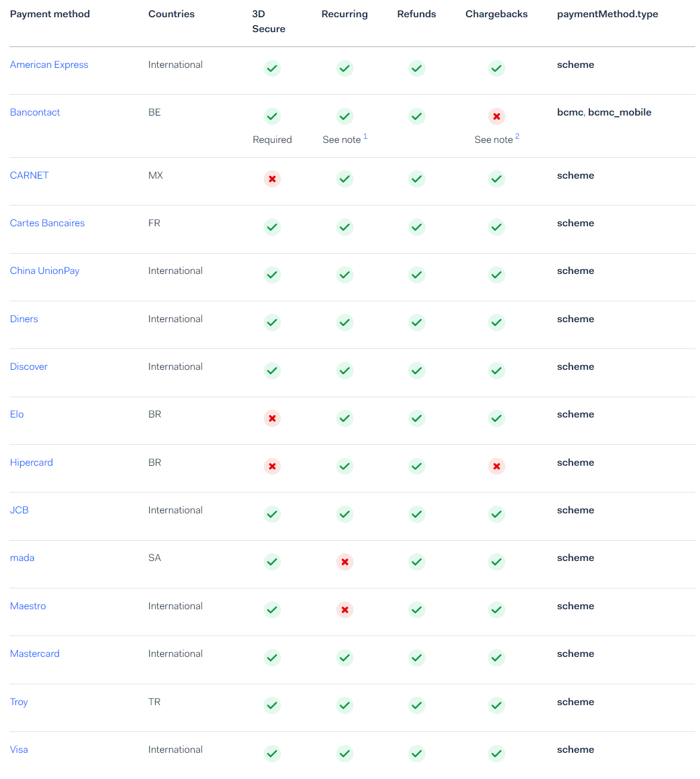
Task: Click American Express 3D Secure green checkmark
Action: [x=272, y=68]
